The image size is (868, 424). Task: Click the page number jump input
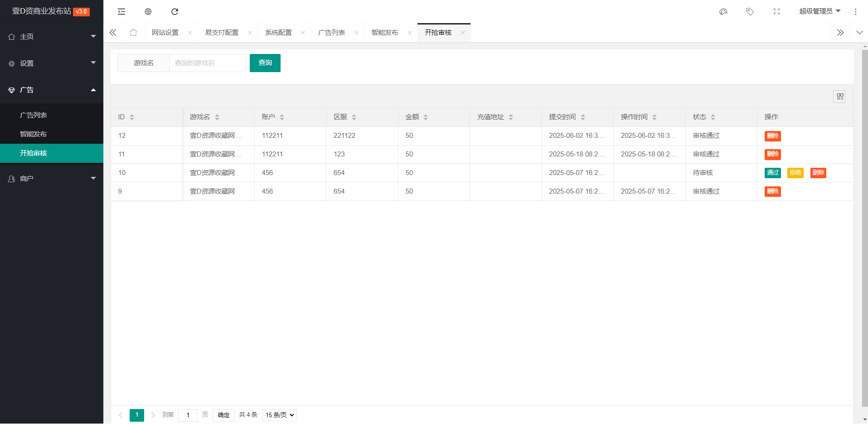(x=188, y=415)
